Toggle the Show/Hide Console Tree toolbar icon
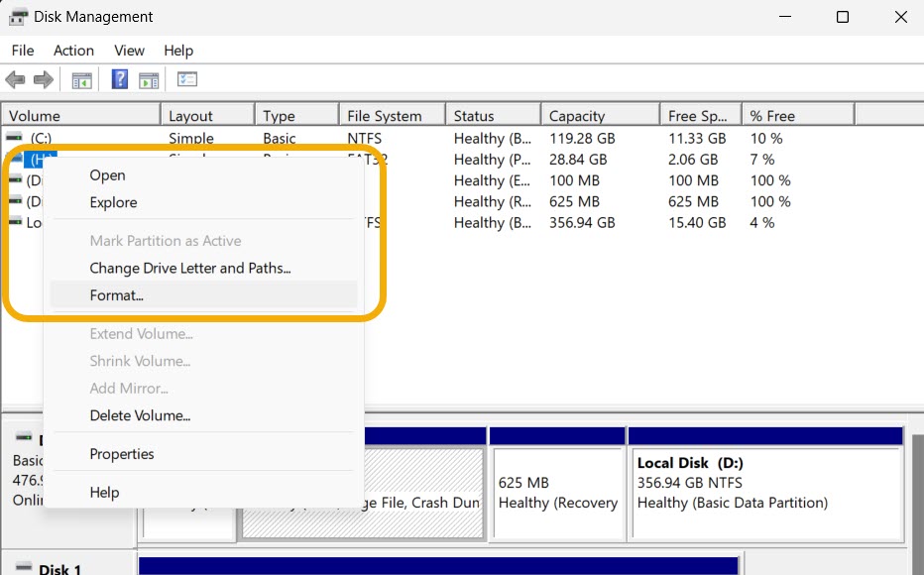The height and width of the screenshot is (575, 924). [x=82, y=79]
